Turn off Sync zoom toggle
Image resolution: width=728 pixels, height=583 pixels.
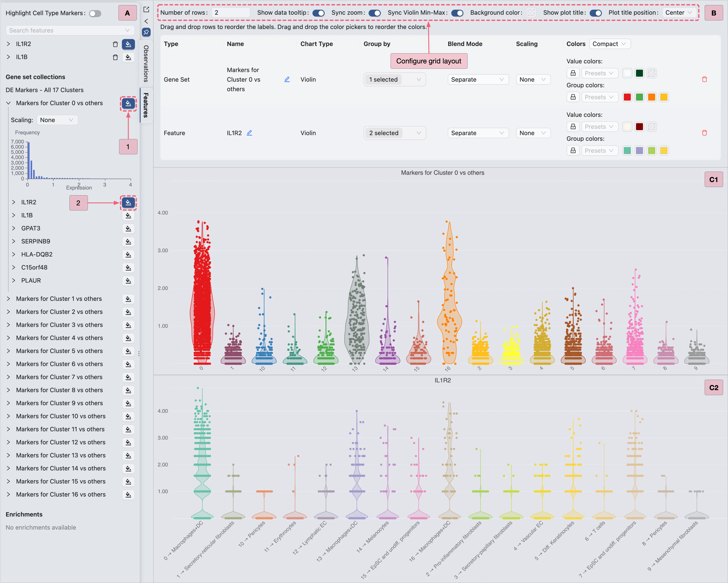click(x=374, y=13)
